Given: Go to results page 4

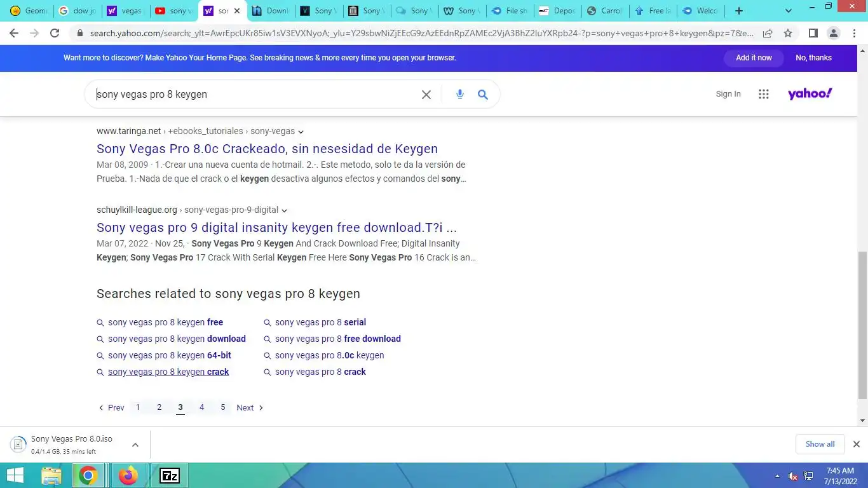Looking at the screenshot, I should 201,407.
